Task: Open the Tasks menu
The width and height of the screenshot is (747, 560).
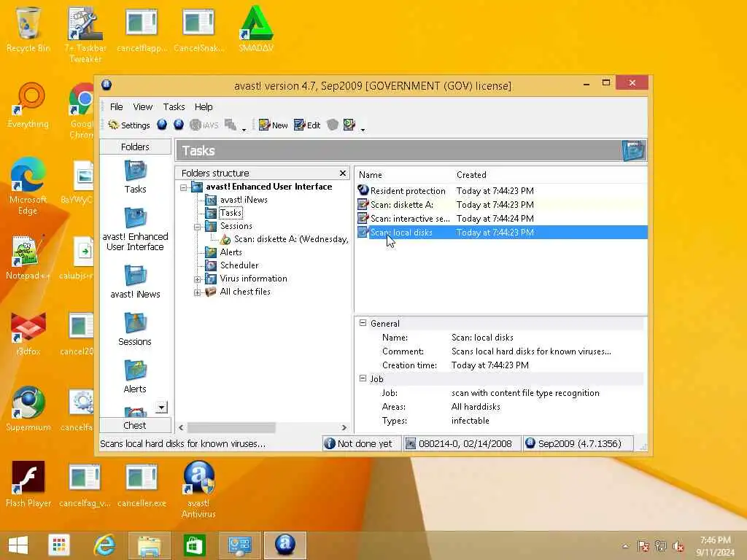Action: pos(174,106)
